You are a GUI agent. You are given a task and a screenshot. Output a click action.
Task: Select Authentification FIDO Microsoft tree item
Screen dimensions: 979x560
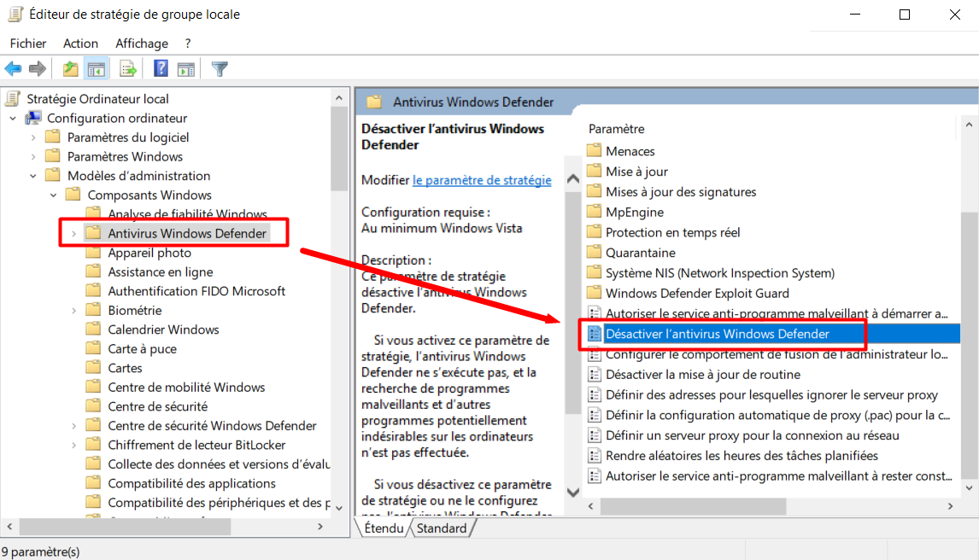196,291
